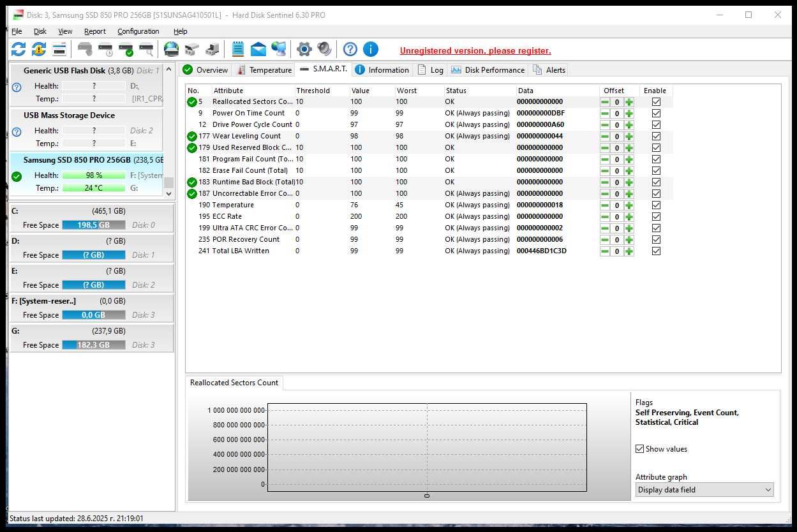Toggle Enable checkbox for ECC Rate
Image resolution: width=797 pixels, height=532 pixels.
[x=656, y=217]
